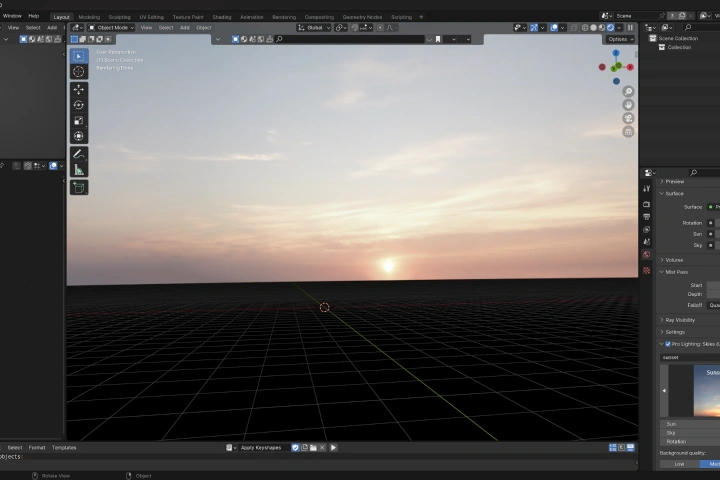Select the 3D Cursor tool
This screenshot has height=480, width=720.
[x=79, y=72]
